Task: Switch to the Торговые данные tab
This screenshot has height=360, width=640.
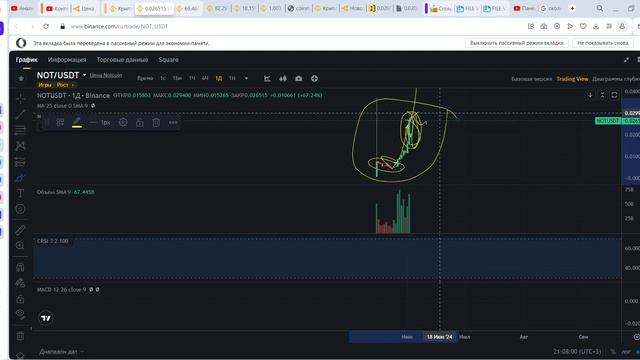Action: point(122,60)
